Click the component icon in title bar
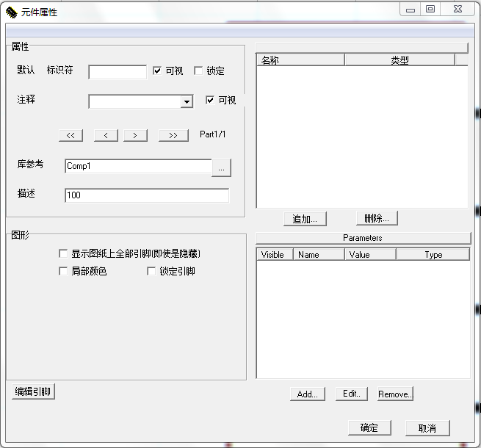Viewport: 481px width, 448px height. [11, 12]
